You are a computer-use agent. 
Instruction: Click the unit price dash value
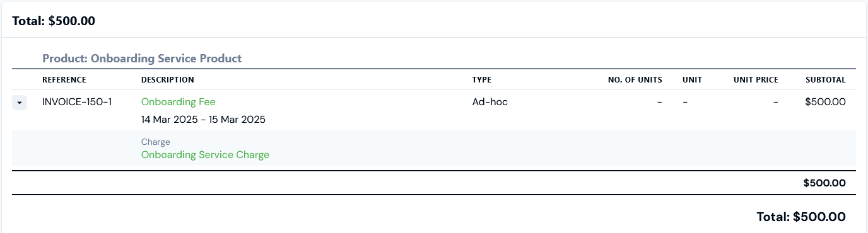point(776,102)
